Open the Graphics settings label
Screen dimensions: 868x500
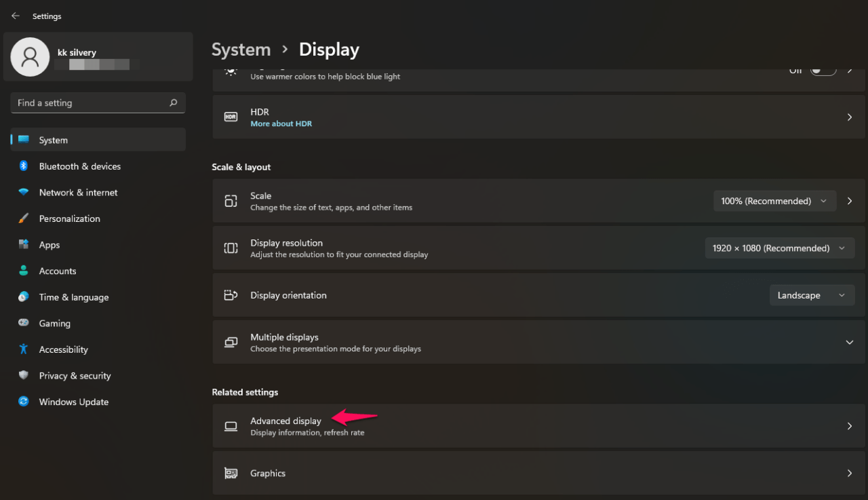(268, 473)
